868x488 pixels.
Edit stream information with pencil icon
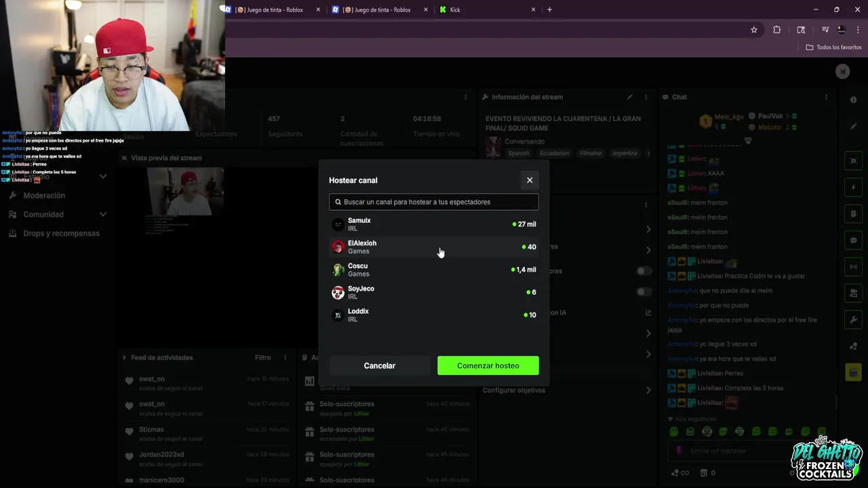pos(629,97)
